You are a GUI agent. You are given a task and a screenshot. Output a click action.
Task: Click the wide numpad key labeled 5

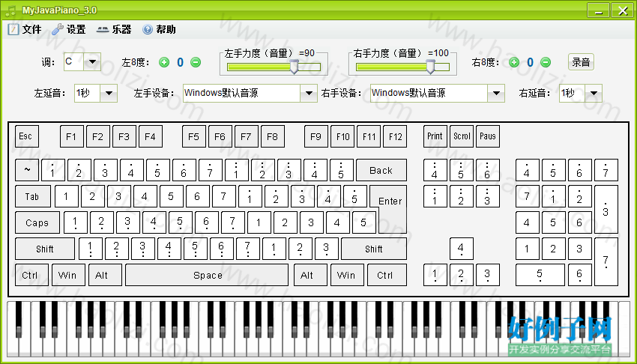tap(540, 275)
